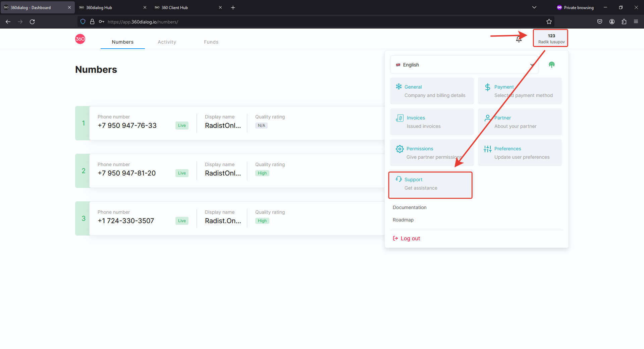Click Live badge for +1 724-330-3507

pos(182,221)
